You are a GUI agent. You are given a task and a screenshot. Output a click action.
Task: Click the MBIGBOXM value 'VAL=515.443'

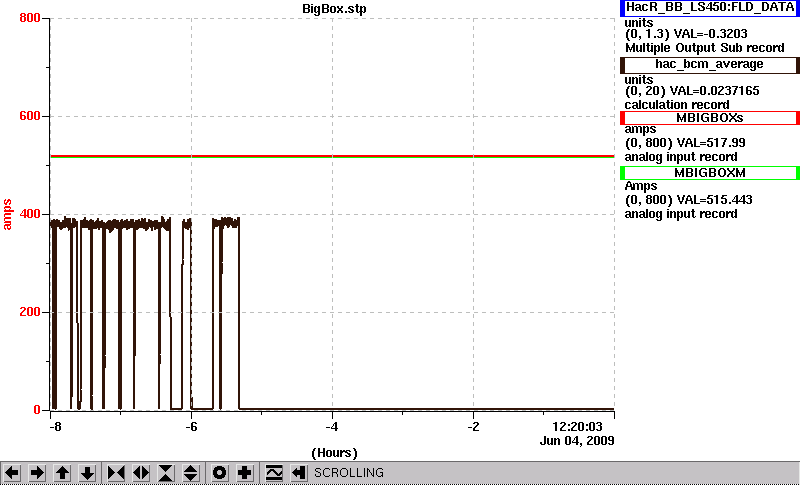pyautogui.click(x=713, y=200)
